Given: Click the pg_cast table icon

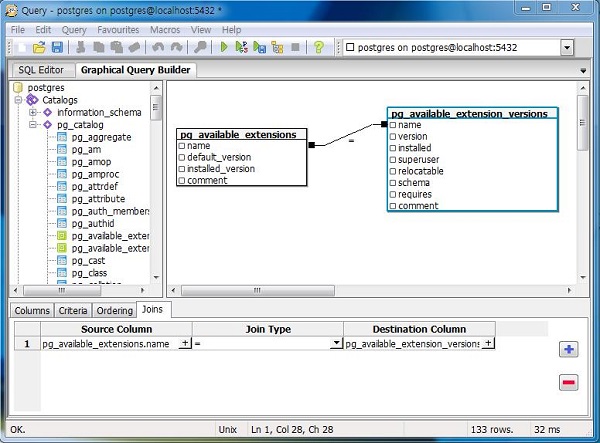Looking at the screenshot, I should point(62,261).
